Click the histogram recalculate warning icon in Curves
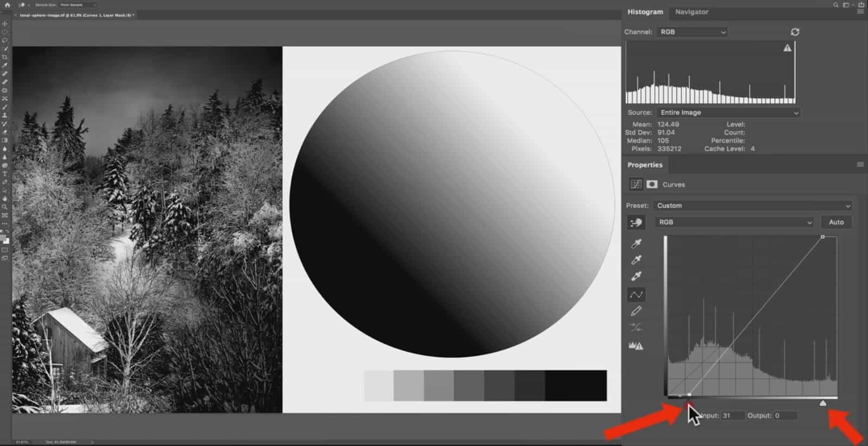This screenshot has height=446, width=868. [636, 345]
